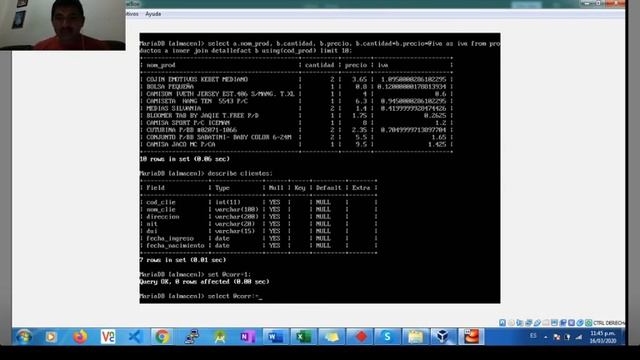Switch to Microsoft Excel in taskbar
The height and width of the screenshot is (360, 640).
303,337
